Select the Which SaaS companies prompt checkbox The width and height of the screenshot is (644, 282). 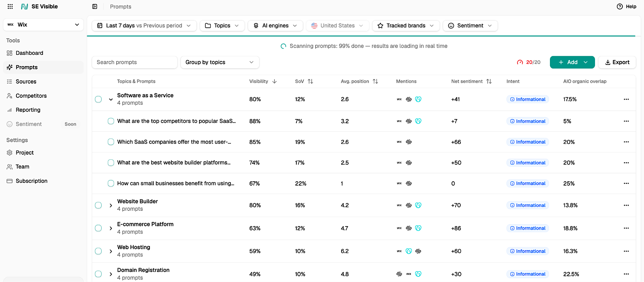[111, 142]
